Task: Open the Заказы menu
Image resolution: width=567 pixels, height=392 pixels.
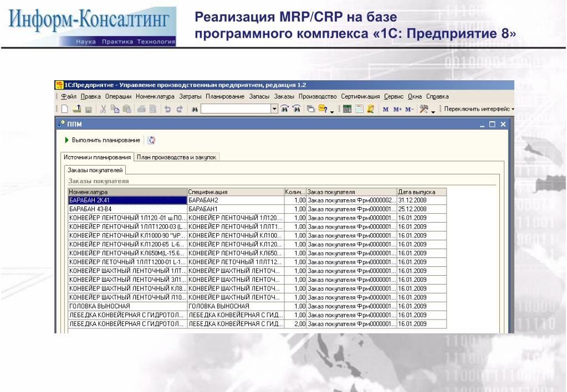Action: click(284, 96)
